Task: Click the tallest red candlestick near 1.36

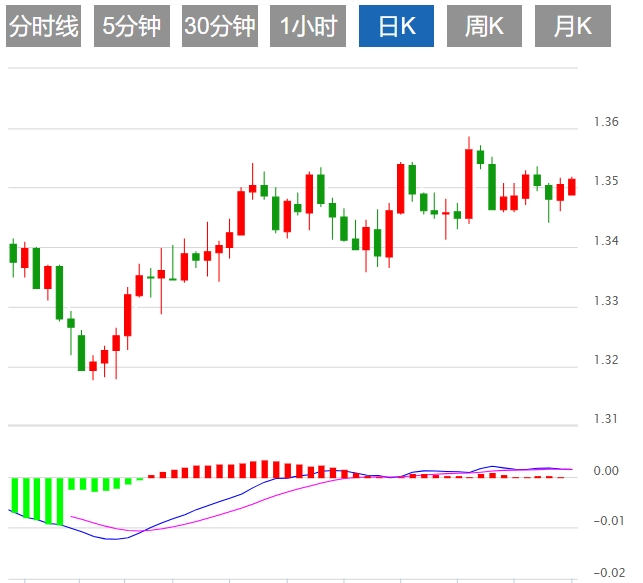Action: click(x=469, y=184)
